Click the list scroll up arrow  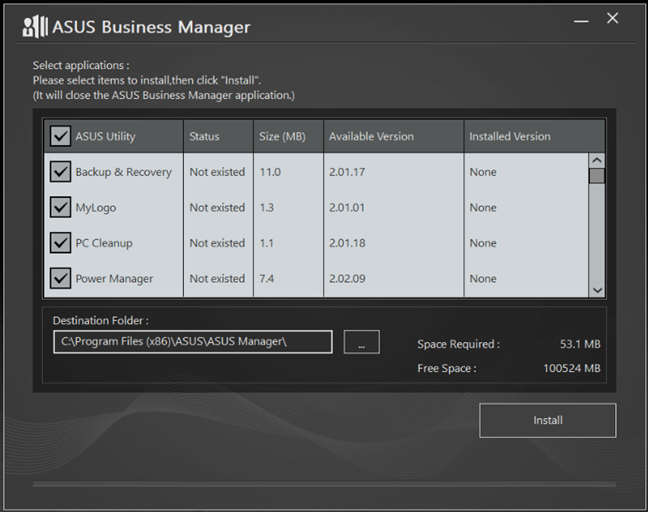point(597,160)
